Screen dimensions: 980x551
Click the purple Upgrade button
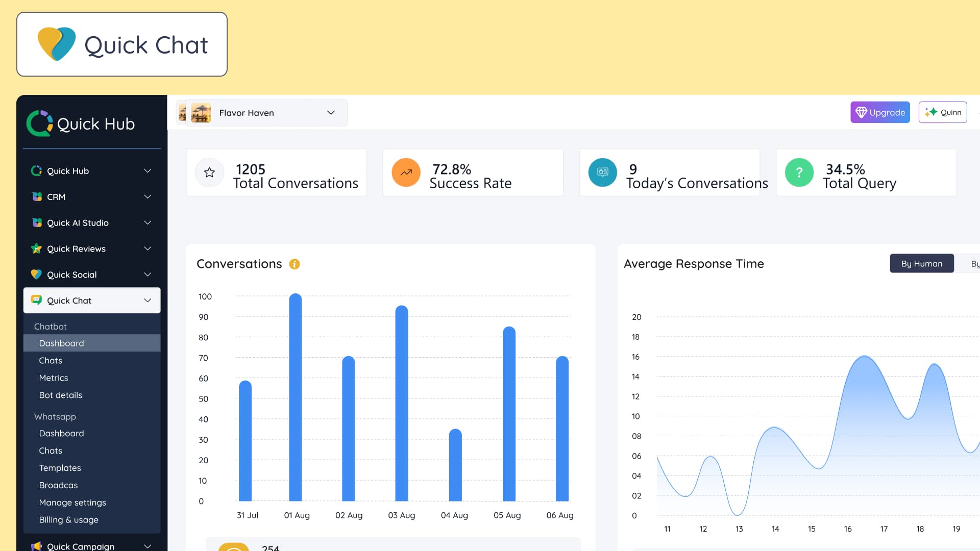point(880,113)
